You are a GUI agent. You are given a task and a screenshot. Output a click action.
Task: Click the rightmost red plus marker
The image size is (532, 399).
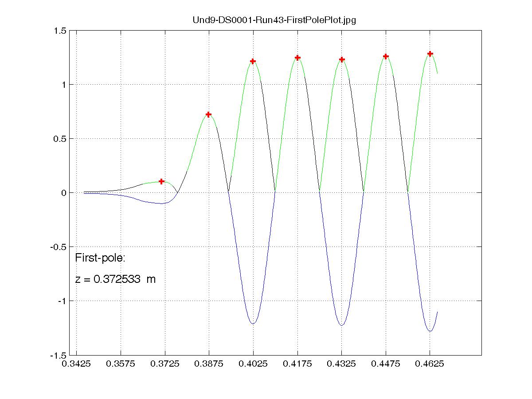click(x=430, y=54)
